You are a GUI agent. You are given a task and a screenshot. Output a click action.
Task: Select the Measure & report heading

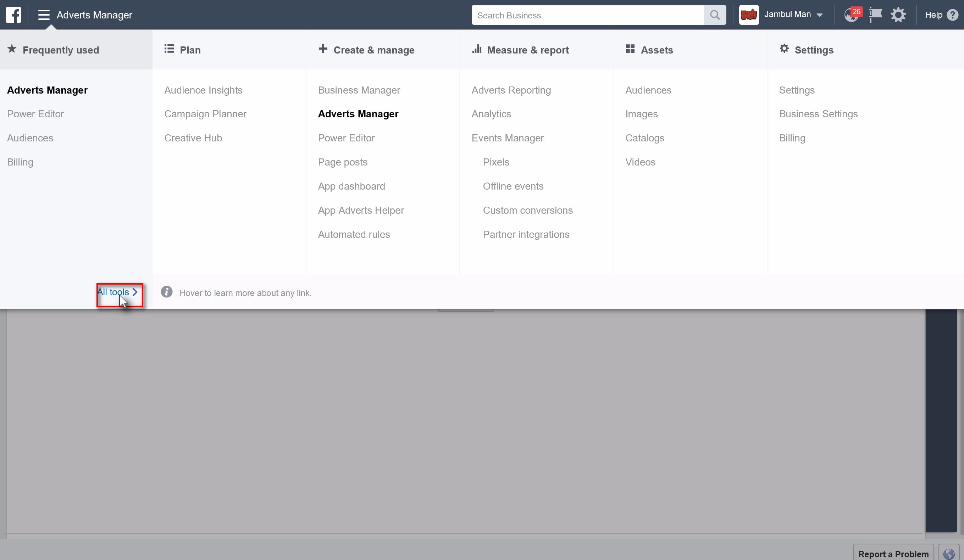tap(528, 50)
